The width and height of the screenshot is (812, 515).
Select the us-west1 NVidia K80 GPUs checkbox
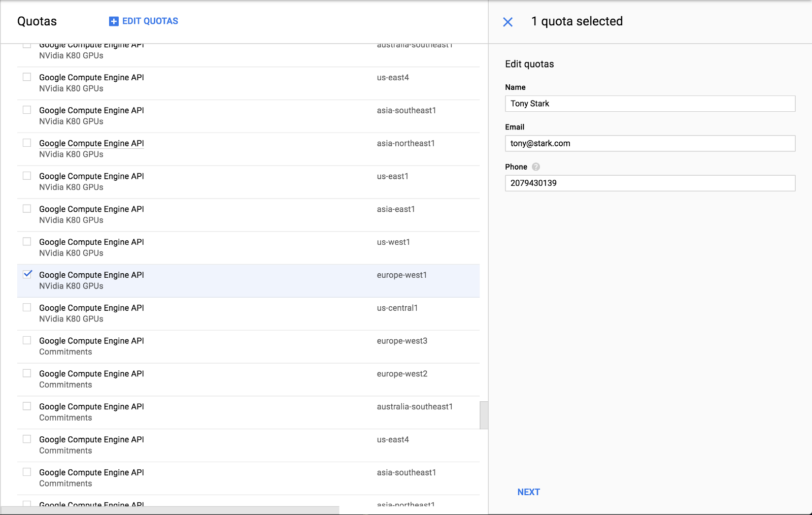(x=27, y=241)
